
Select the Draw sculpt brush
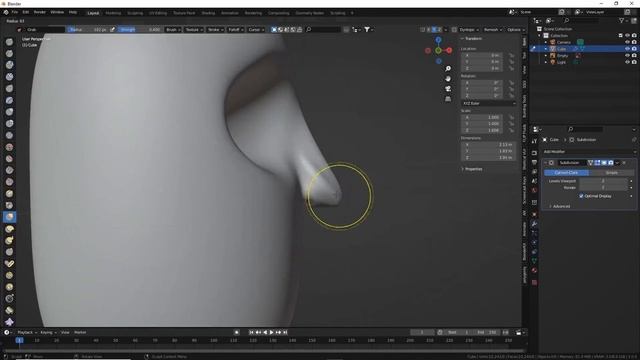coord(9,42)
